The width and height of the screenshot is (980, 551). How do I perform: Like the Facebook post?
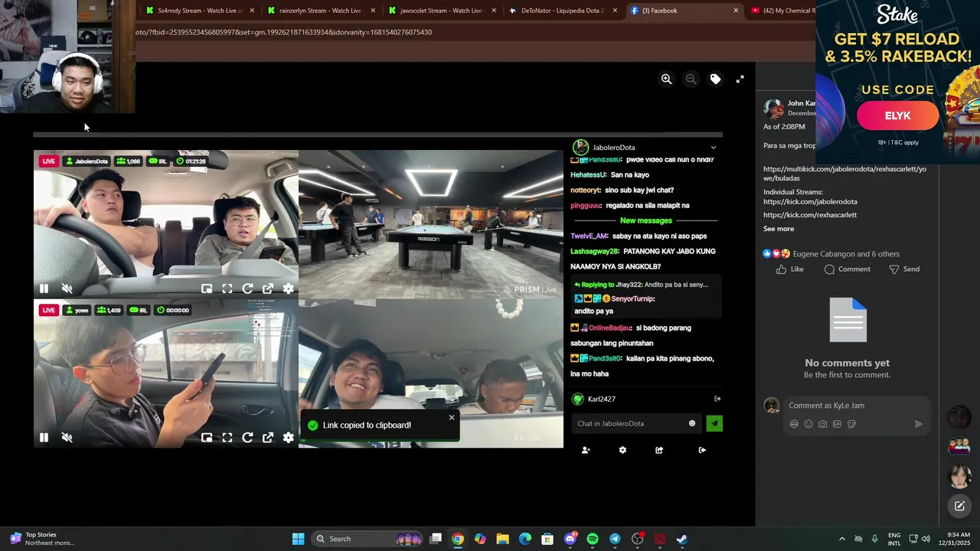[x=789, y=269]
